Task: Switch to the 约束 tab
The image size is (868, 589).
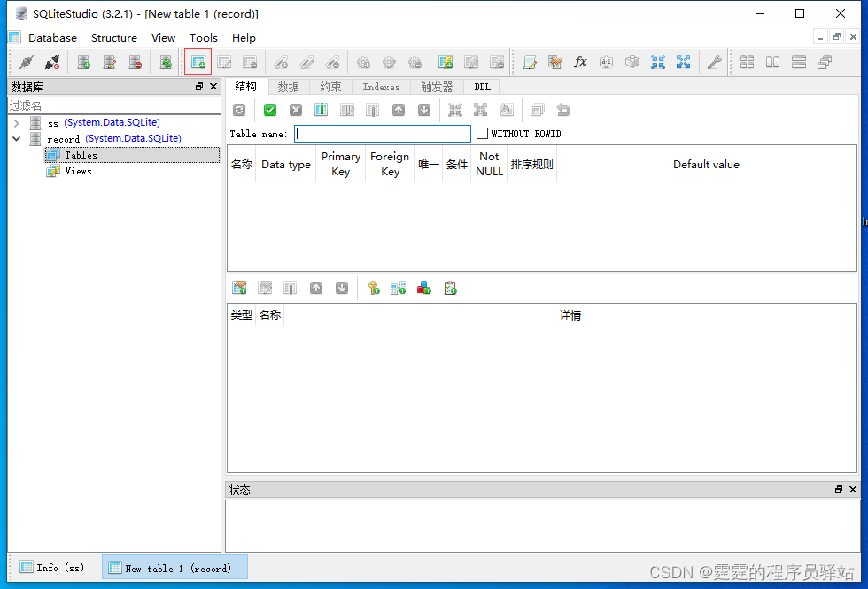Action: 330,87
